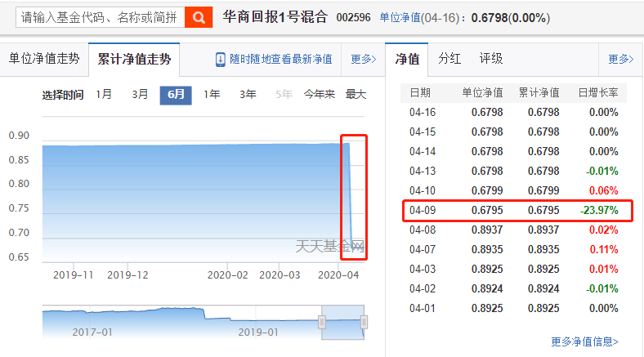The image size is (644, 357).
Task: Open the 净值 tab in right panel
Action: pyautogui.click(x=407, y=59)
